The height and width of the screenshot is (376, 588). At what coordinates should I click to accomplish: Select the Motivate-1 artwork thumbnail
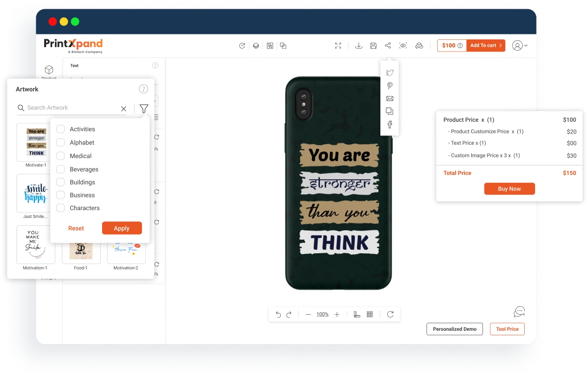[x=36, y=142]
